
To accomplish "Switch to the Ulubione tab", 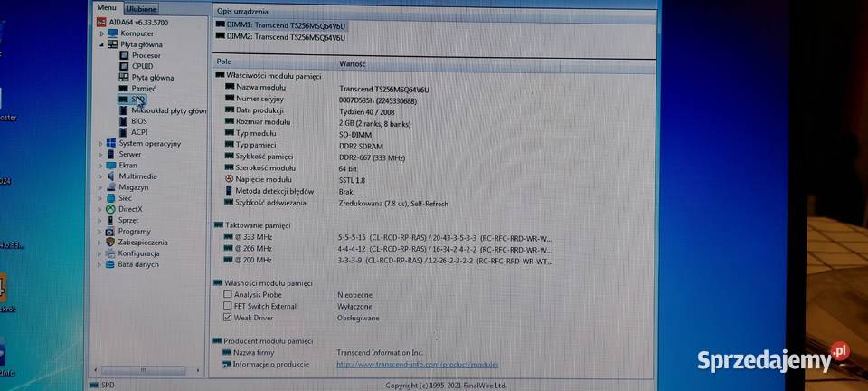I will pos(141,9).
